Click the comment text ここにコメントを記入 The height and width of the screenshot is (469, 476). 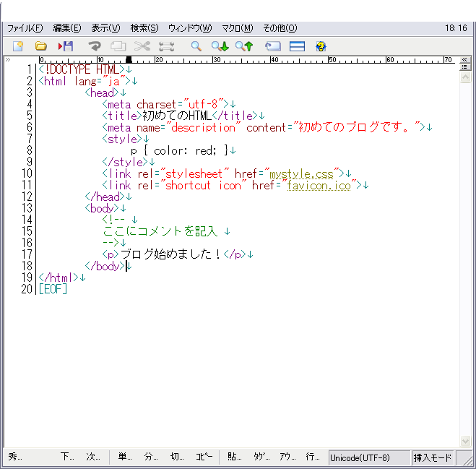click(x=160, y=231)
